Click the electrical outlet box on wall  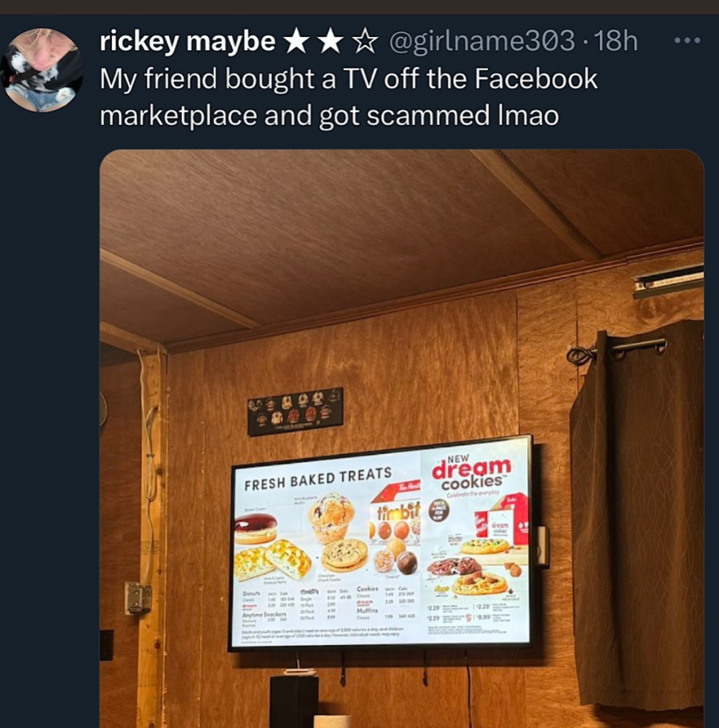click(x=137, y=598)
